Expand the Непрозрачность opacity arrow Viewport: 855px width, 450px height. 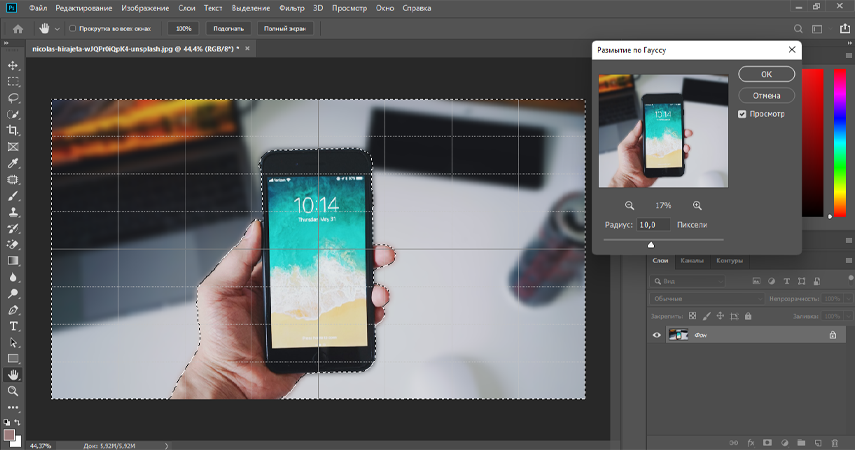pyautogui.click(x=848, y=298)
